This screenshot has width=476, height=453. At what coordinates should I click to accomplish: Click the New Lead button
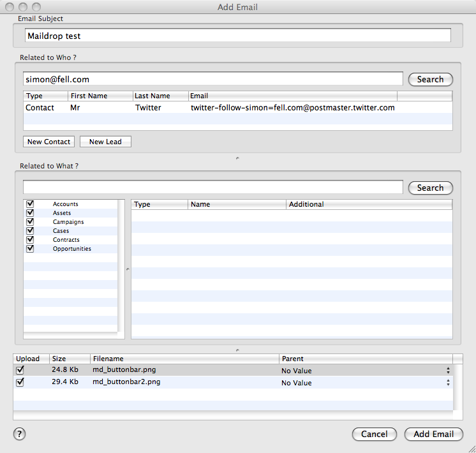105,142
